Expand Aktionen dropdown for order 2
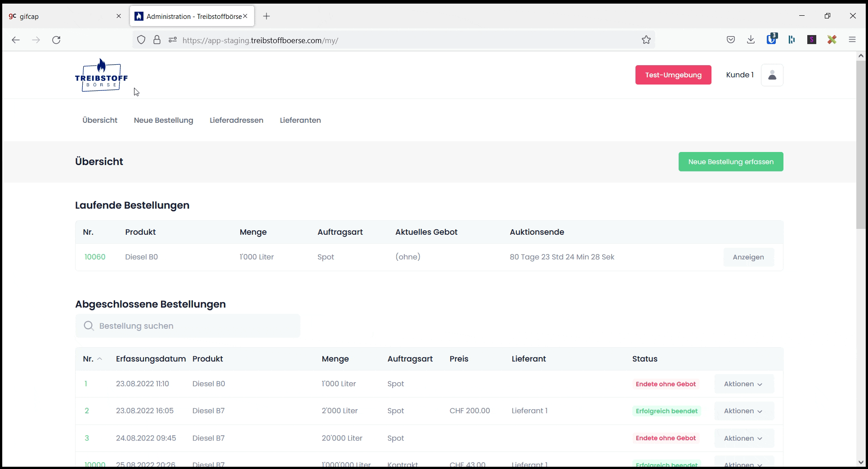Image resolution: width=868 pixels, height=469 pixels. point(743,411)
